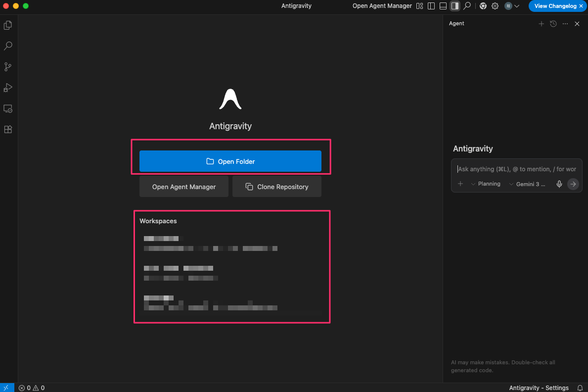Click the magnifier search icon in title bar
The height and width of the screenshot is (392, 588).
[467, 6]
